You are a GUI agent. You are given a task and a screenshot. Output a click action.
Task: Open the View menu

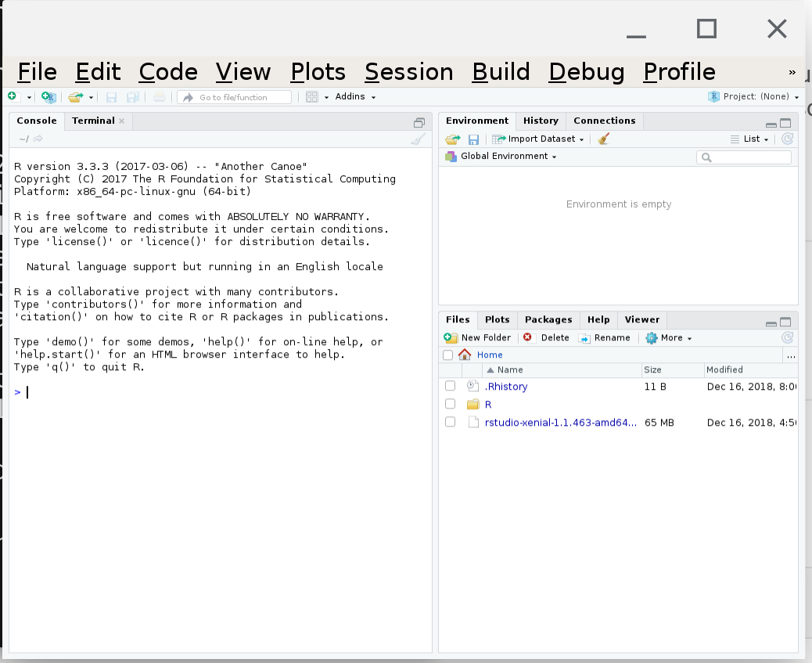pos(243,71)
